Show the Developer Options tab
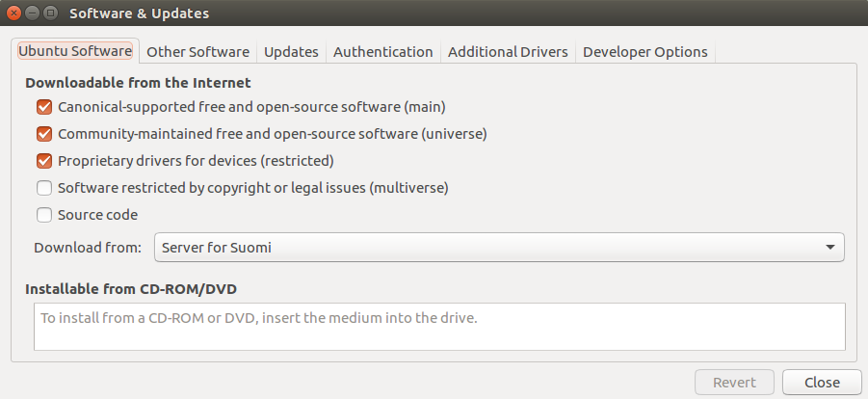 (644, 52)
